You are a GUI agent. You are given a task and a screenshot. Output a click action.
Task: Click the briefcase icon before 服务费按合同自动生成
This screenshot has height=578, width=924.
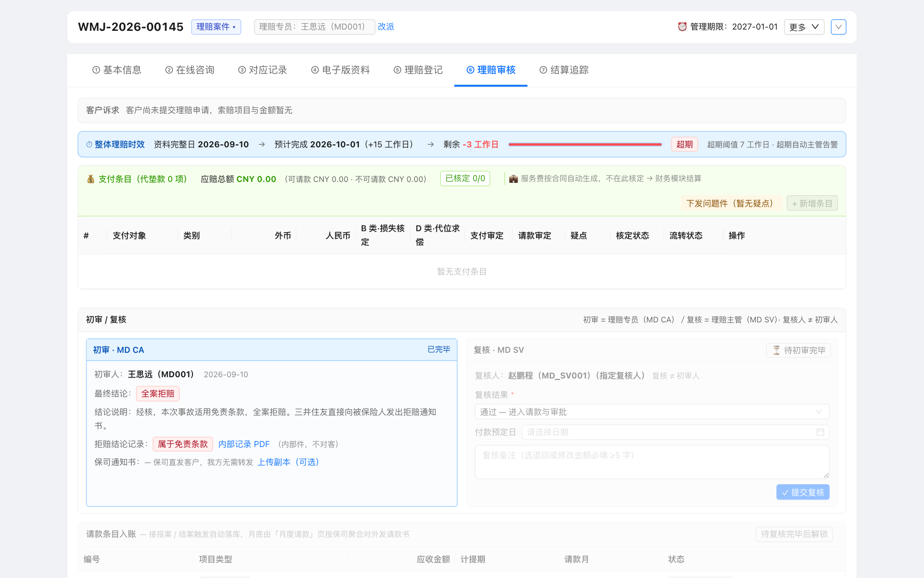(513, 179)
